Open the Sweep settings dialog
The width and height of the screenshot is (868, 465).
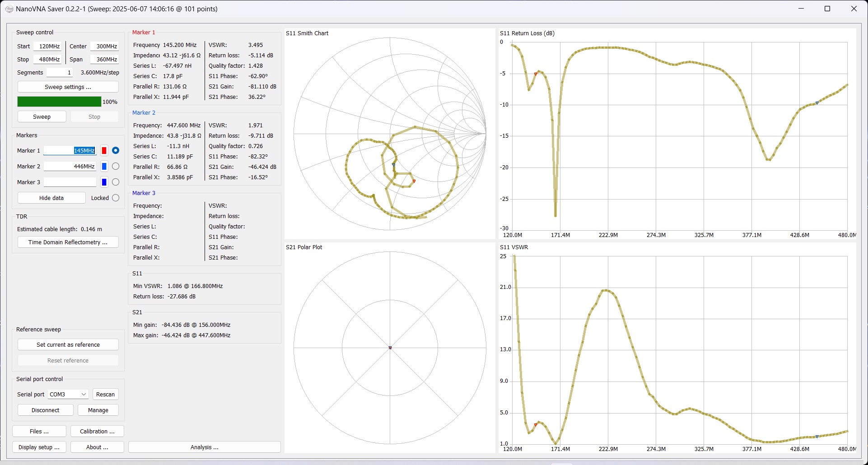pos(68,87)
